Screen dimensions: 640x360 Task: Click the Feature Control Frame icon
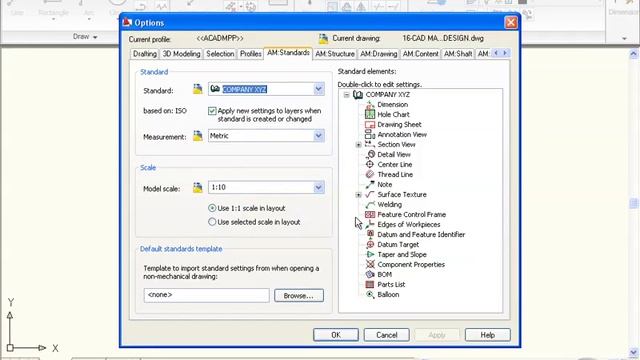[x=370, y=214]
